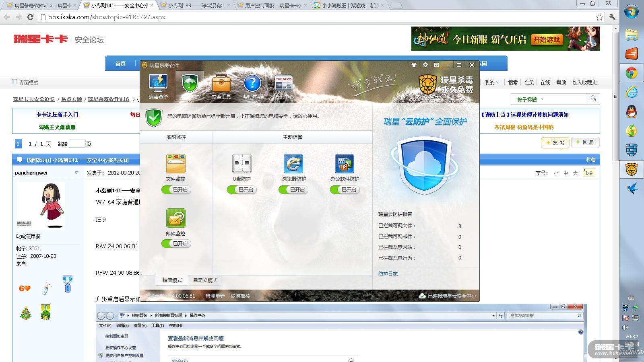Screen dimensions: 644x362
Task: Open QQ penguin taskbar icon
Action: click(x=632, y=111)
